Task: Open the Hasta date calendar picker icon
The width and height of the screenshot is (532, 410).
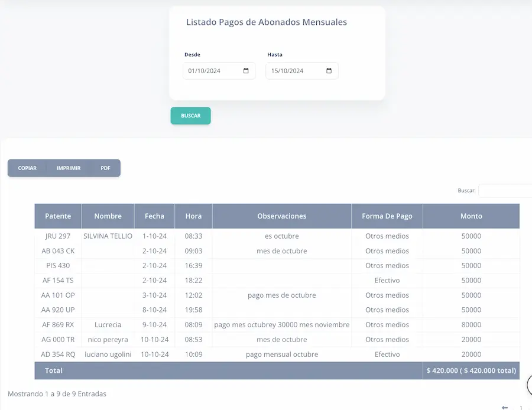Action: tap(329, 71)
